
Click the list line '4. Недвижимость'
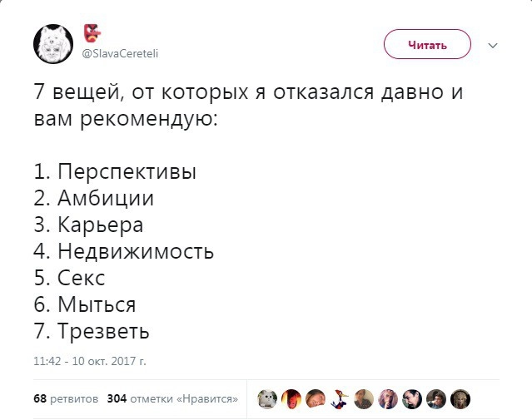coord(123,251)
